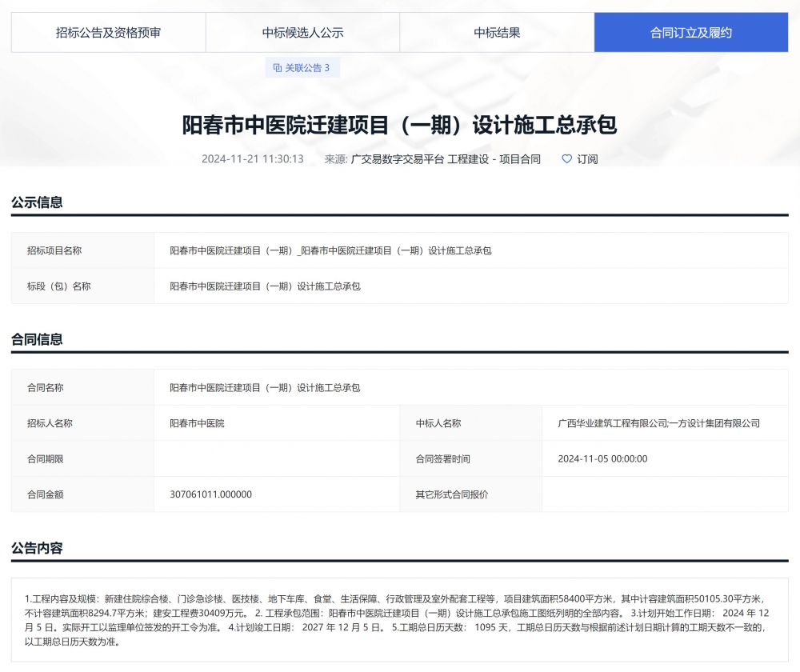Click the copy icon beside 关联公告
The height and width of the screenshot is (672, 800).
pos(278,68)
